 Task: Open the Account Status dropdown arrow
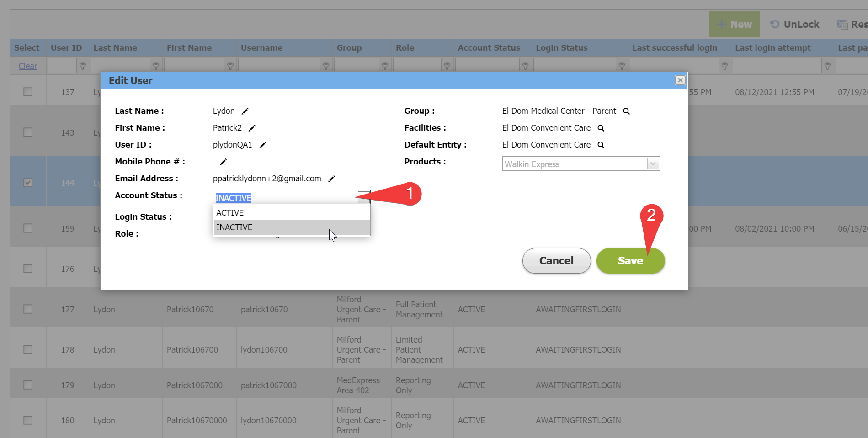pos(363,197)
